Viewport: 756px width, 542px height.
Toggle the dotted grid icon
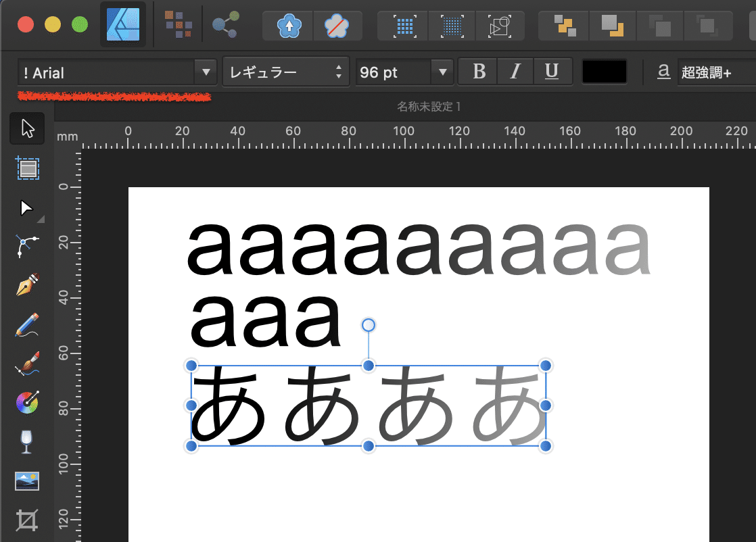pos(452,26)
